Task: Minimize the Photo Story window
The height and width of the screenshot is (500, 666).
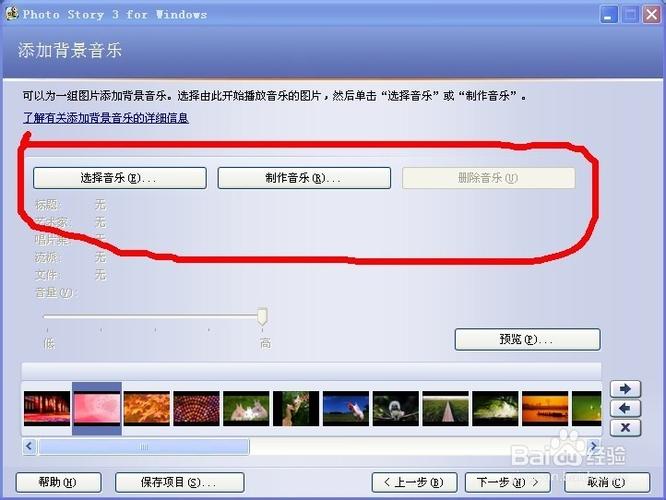Action: tap(609, 15)
